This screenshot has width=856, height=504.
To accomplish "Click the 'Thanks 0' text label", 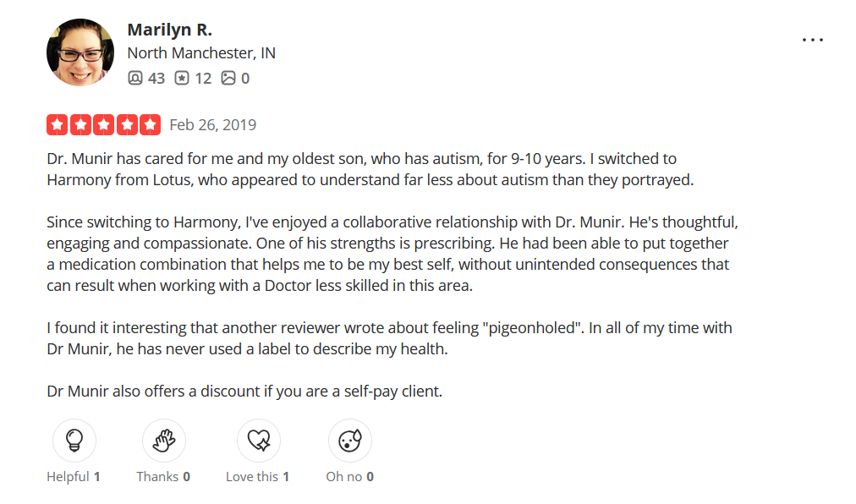I will click(x=163, y=476).
